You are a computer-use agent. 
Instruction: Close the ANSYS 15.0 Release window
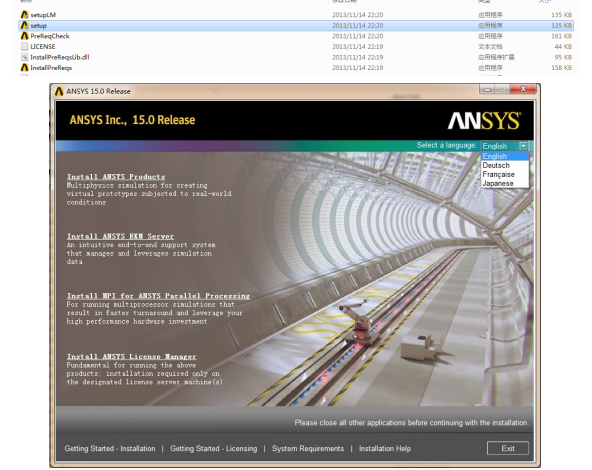tap(523, 89)
